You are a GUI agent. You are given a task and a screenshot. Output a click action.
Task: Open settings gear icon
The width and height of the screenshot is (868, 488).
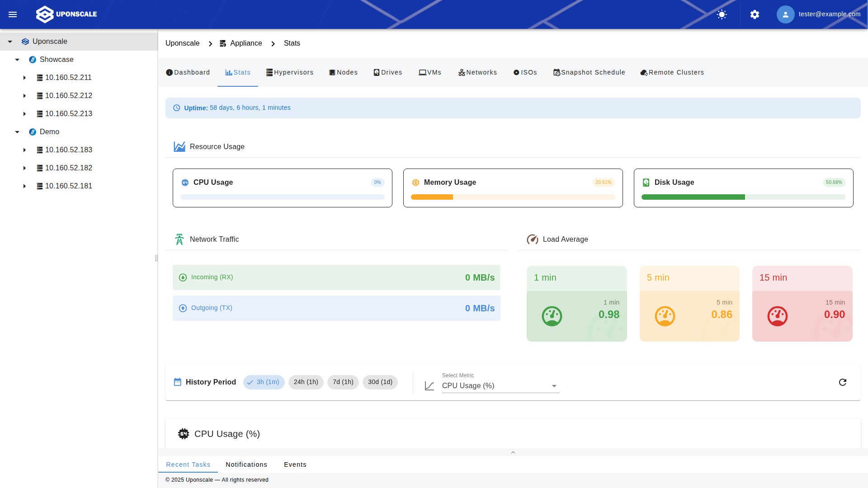point(755,14)
